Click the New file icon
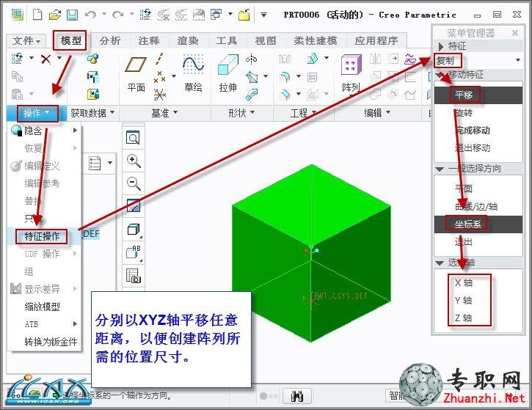The width and height of the screenshot is (532, 410). [x=37, y=15]
